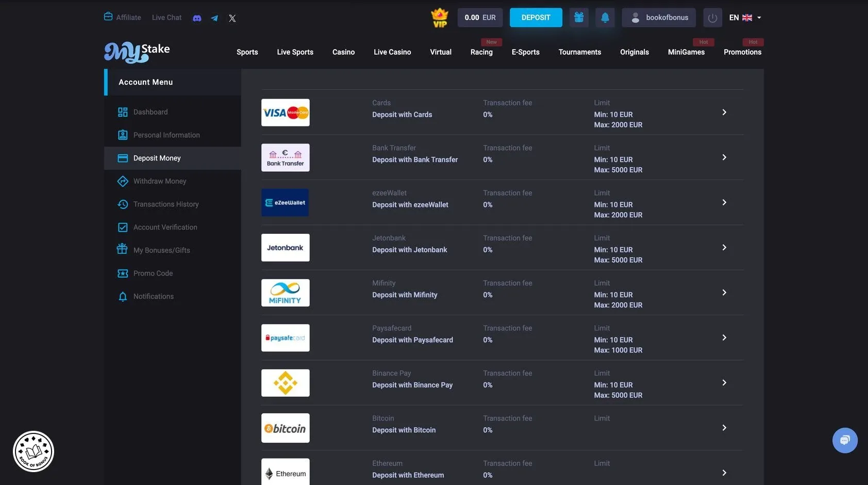Click the Dashboard grid icon
Image resolution: width=868 pixels, height=485 pixels.
(123, 112)
